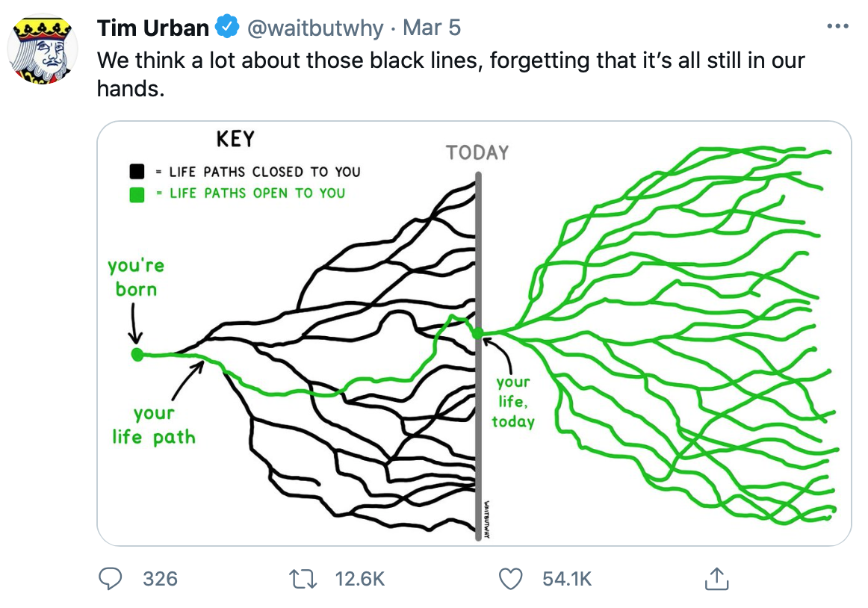The width and height of the screenshot is (868, 608).
Task: Open the @waitbutwhy handle link
Action: point(314,28)
